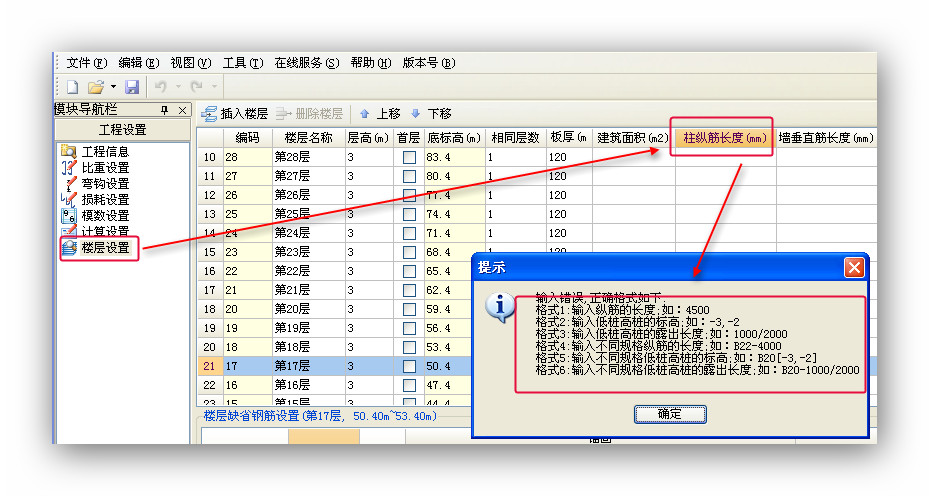929x496 pixels.
Task: Open the dropdown arrow beside Open folder
Action: (113, 87)
